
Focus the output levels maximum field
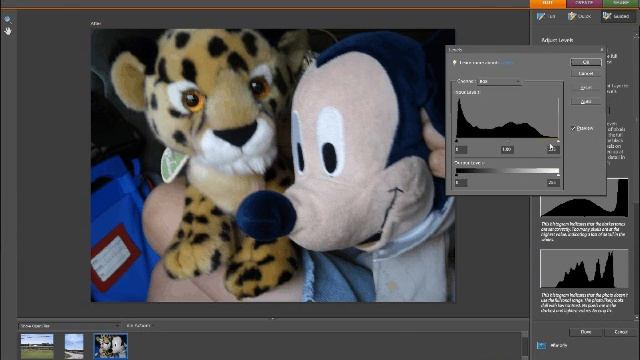pos(553,182)
